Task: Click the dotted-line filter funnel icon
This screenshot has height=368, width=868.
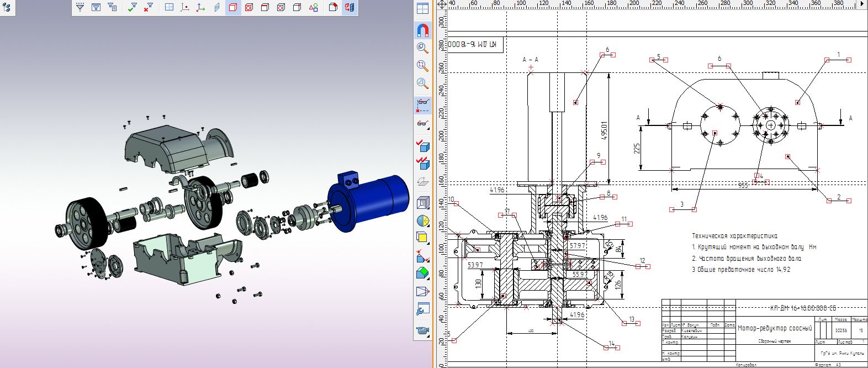Action: 80,8
